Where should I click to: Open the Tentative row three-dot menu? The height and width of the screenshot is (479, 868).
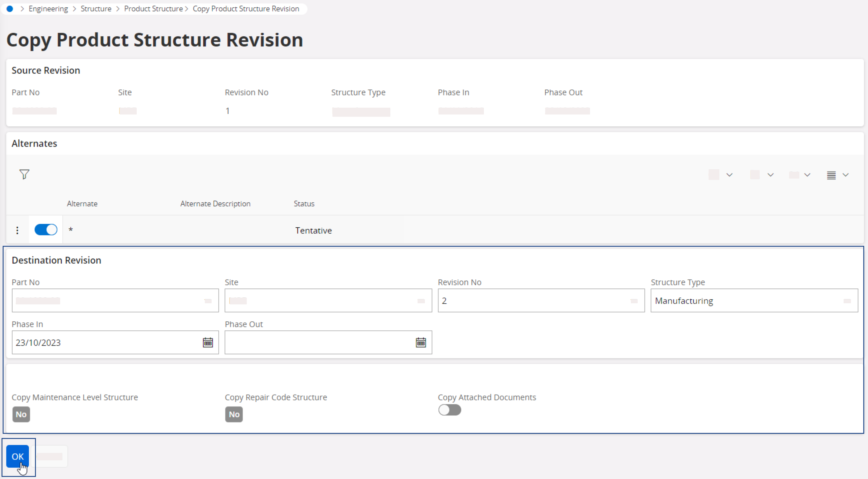click(x=17, y=230)
